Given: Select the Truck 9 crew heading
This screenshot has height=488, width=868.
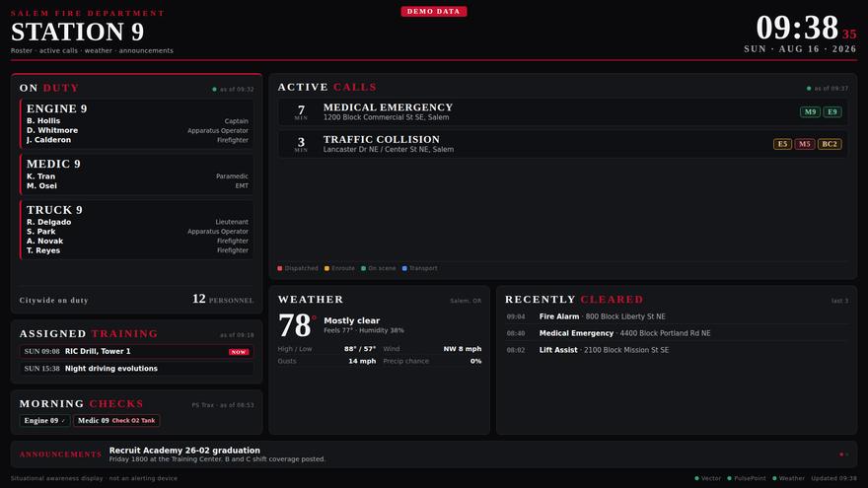Looking at the screenshot, I should [x=54, y=210].
